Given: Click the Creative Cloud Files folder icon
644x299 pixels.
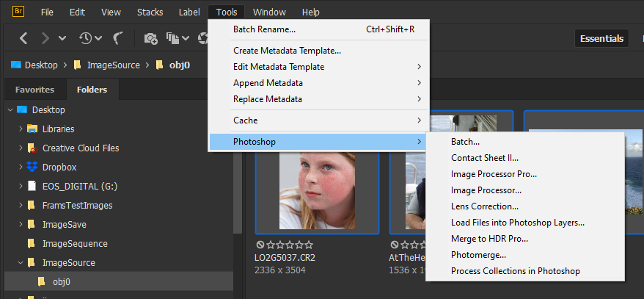Looking at the screenshot, I should (32, 148).
